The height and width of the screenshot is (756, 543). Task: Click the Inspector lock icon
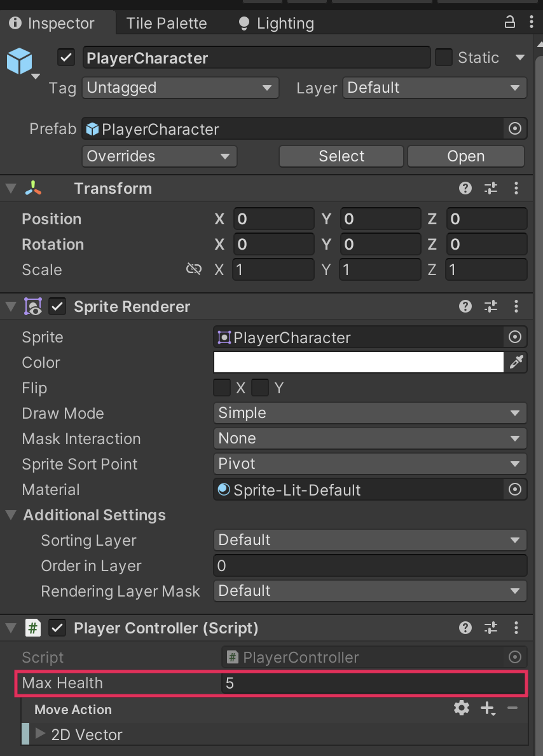click(509, 23)
